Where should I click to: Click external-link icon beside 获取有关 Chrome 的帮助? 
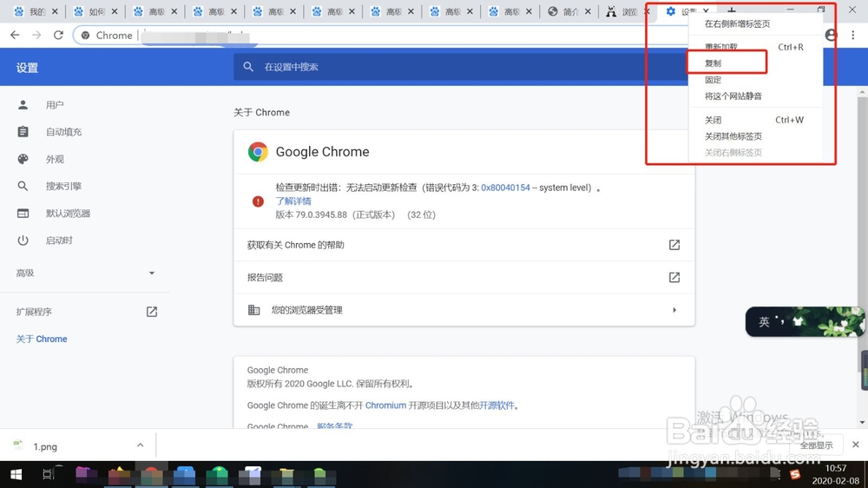674,245
